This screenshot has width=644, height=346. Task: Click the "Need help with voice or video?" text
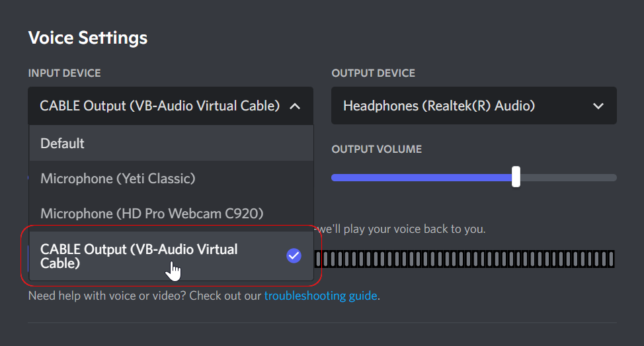coord(107,296)
